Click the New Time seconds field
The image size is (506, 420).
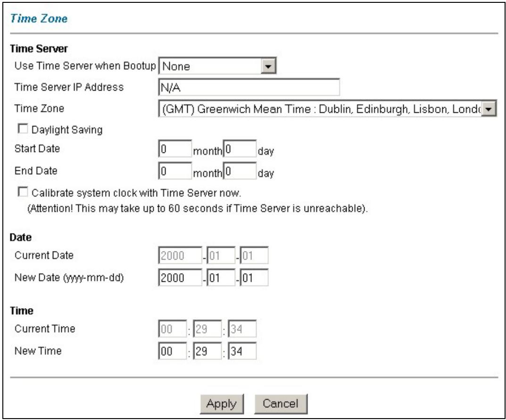[x=242, y=351]
